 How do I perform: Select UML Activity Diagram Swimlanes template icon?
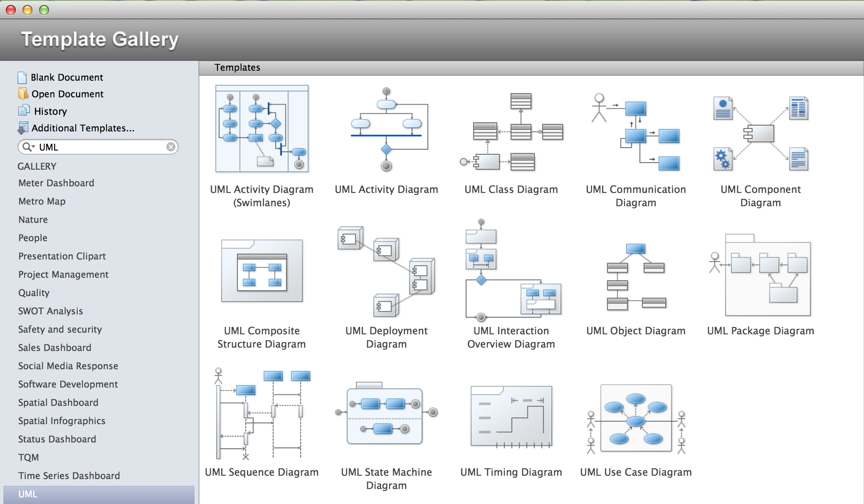point(262,129)
